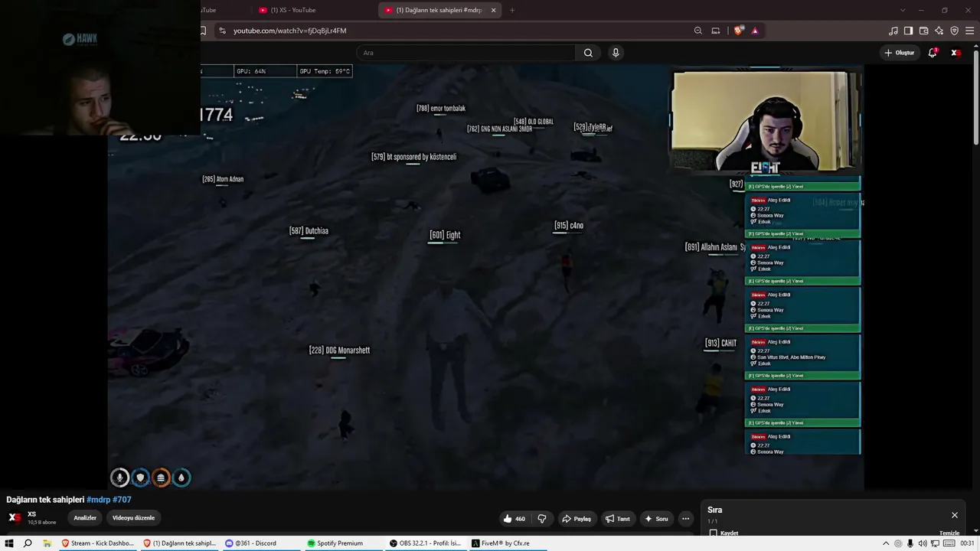The height and width of the screenshot is (551, 980).
Task: Like the video with thumbs up
Action: point(514,519)
